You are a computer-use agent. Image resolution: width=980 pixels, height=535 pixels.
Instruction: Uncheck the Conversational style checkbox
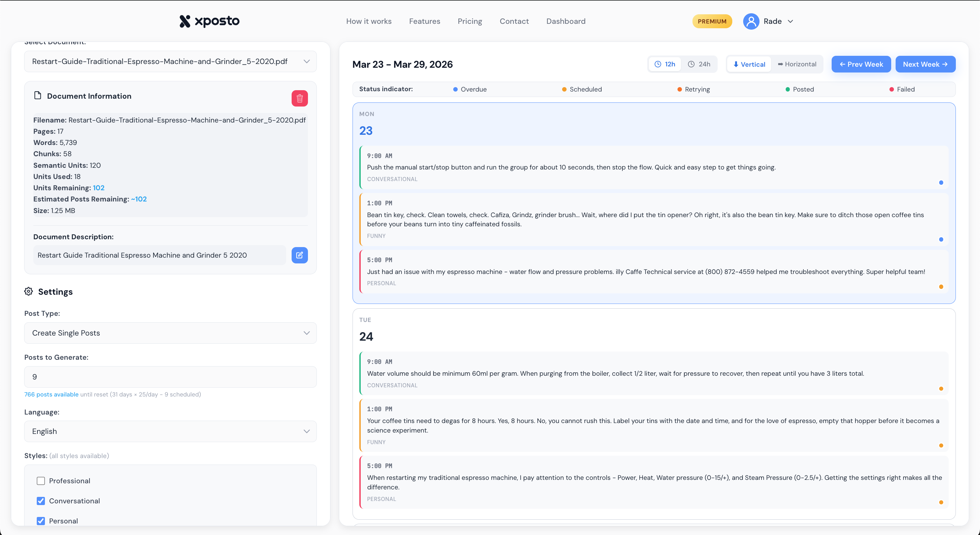click(x=41, y=501)
